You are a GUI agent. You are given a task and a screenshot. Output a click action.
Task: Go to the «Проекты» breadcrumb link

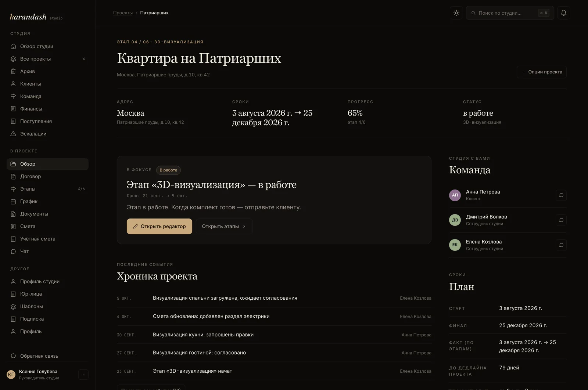point(123,13)
